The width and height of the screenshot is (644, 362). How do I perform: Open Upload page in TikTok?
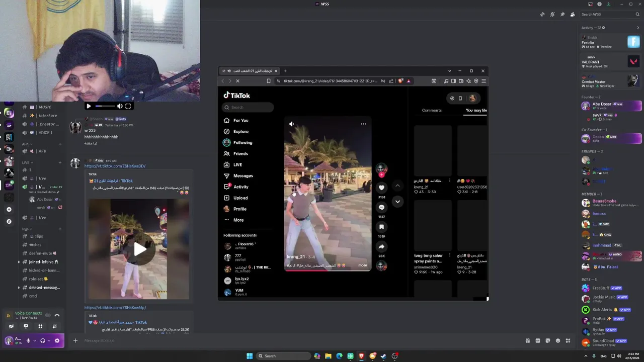235,198
